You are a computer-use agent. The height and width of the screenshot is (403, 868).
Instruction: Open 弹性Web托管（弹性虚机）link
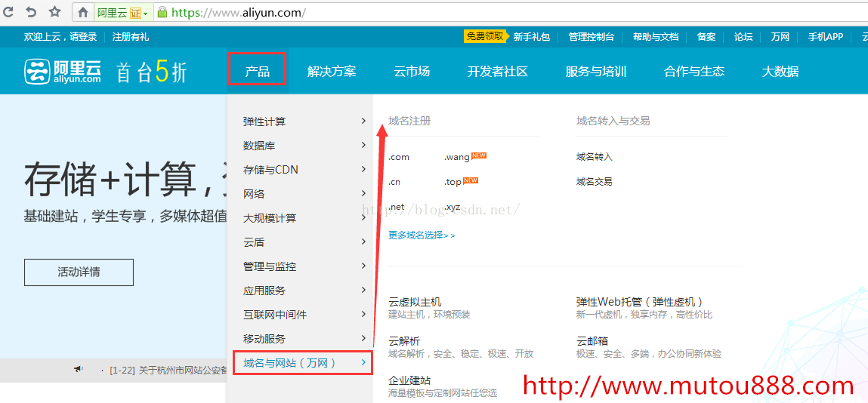(x=641, y=302)
